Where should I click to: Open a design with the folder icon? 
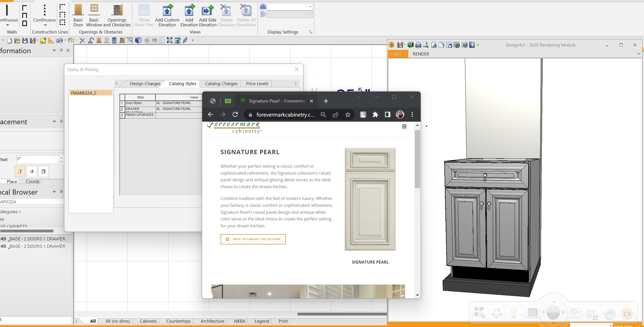[x=17, y=40]
